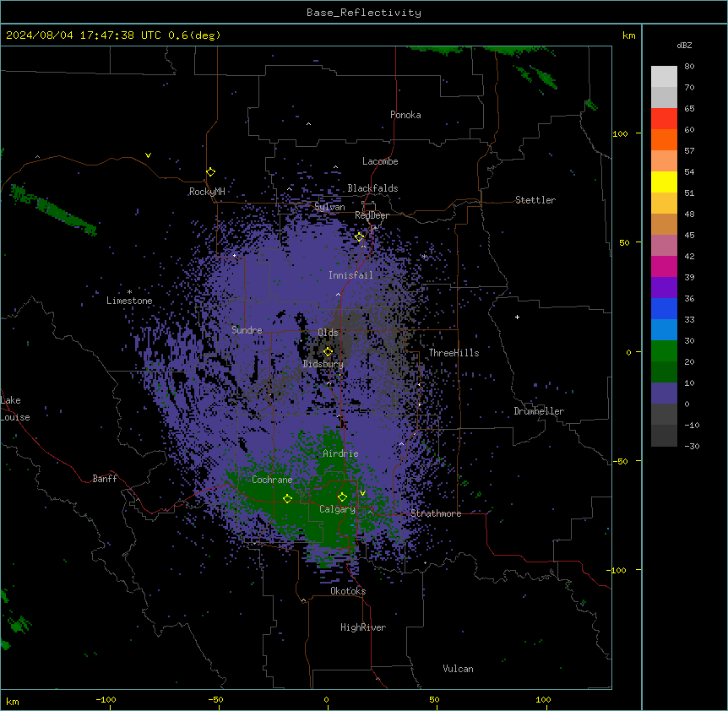The image size is (728, 711).
Task: Click the Didsbury label
Action: pyautogui.click(x=323, y=364)
